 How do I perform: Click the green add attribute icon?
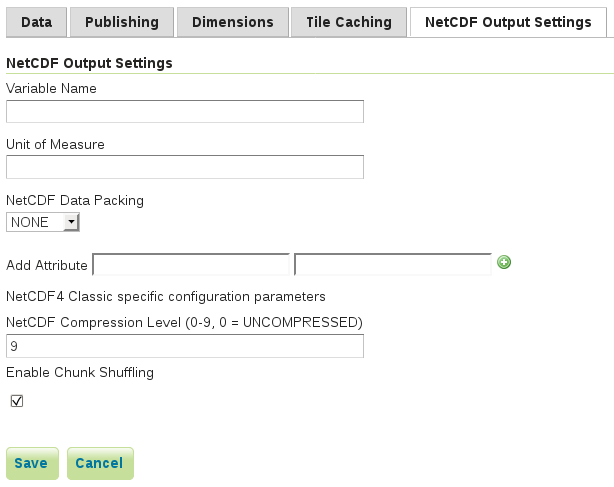[504, 263]
